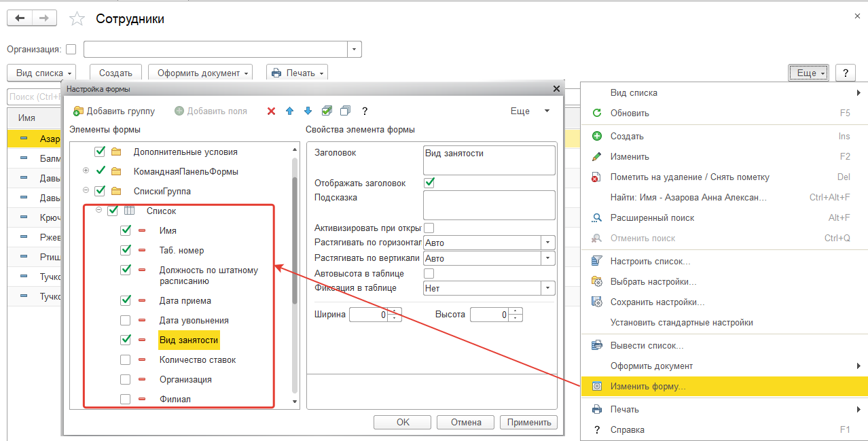
Task: Click the back navigation arrow
Action: pyautogui.click(x=19, y=18)
